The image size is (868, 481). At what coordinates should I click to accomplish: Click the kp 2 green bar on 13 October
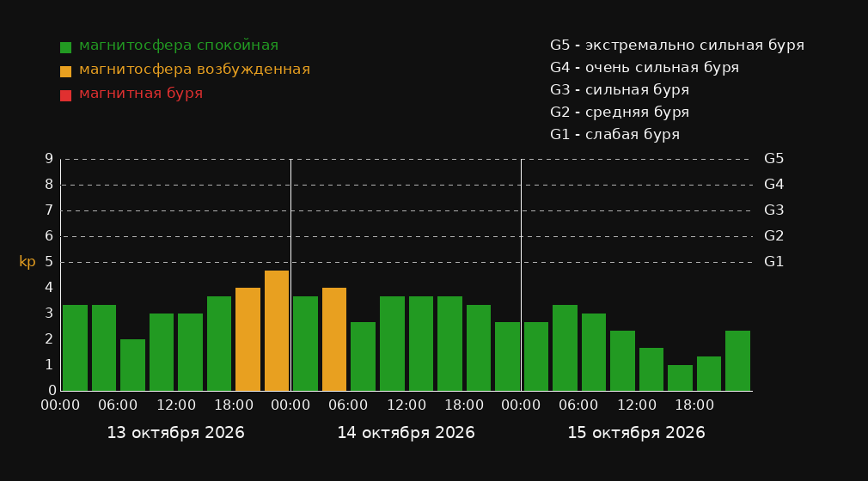click(x=133, y=365)
